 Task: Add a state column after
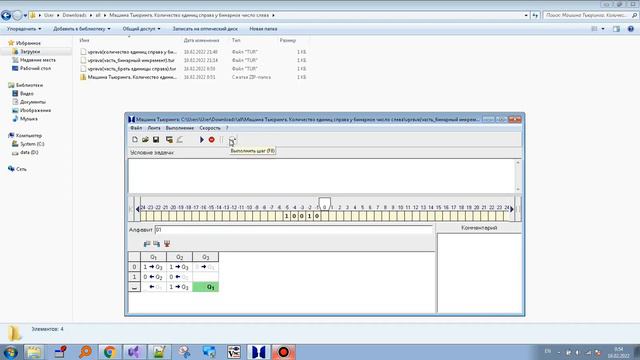156,244
